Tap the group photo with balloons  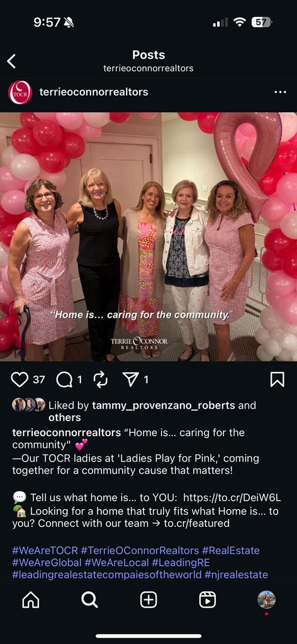coord(148,237)
